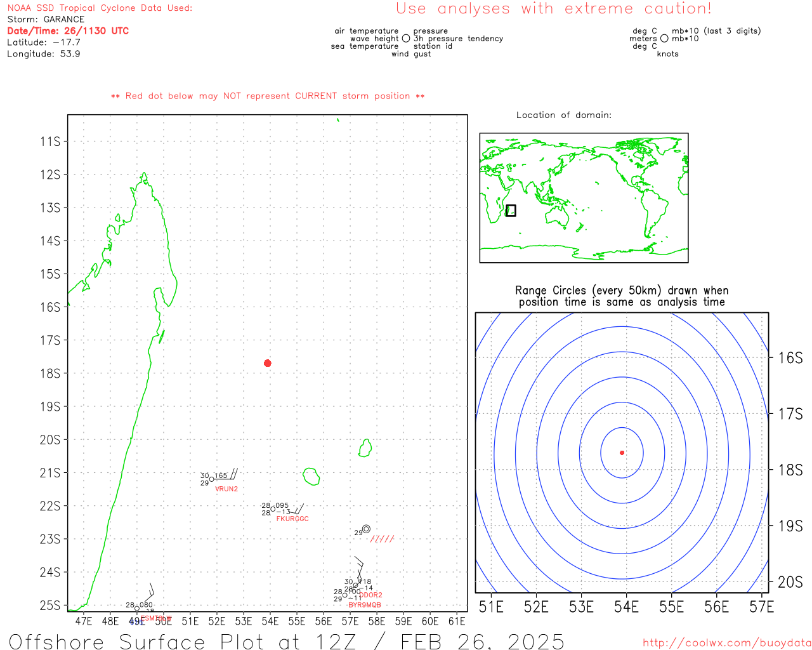Click 'NOAA SSD Tropical Cyclone Data Used:' heading
The image size is (812, 650).
pos(100,8)
